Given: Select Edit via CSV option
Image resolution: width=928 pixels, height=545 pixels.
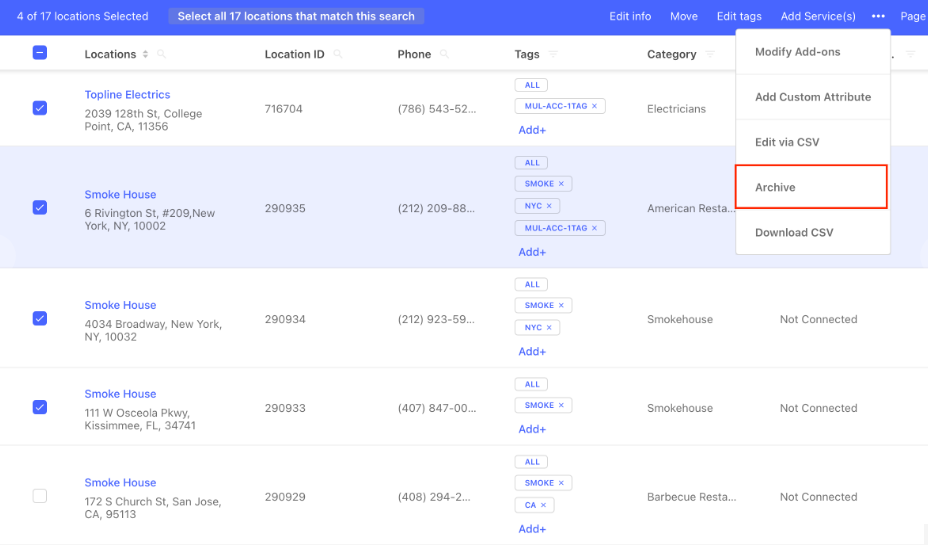Looking at the screenshot, I should click(813, 142).
